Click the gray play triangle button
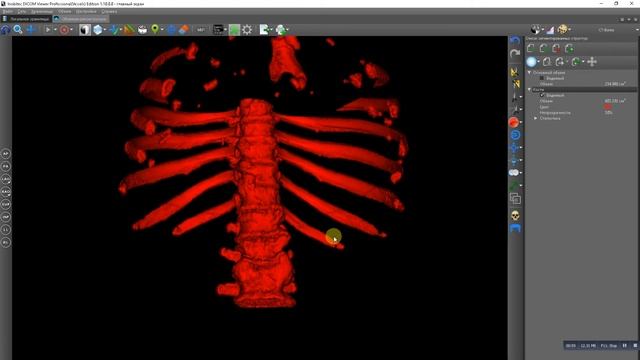 tap(48, 29)
